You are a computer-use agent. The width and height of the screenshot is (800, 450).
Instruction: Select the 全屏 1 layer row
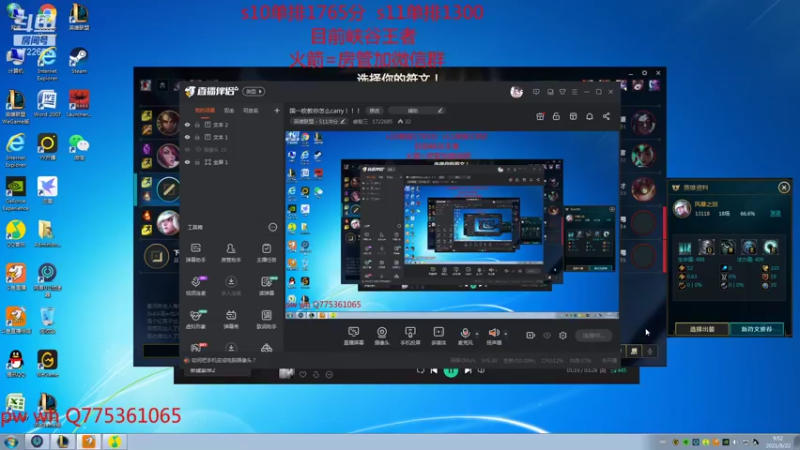tap(232, 162)
